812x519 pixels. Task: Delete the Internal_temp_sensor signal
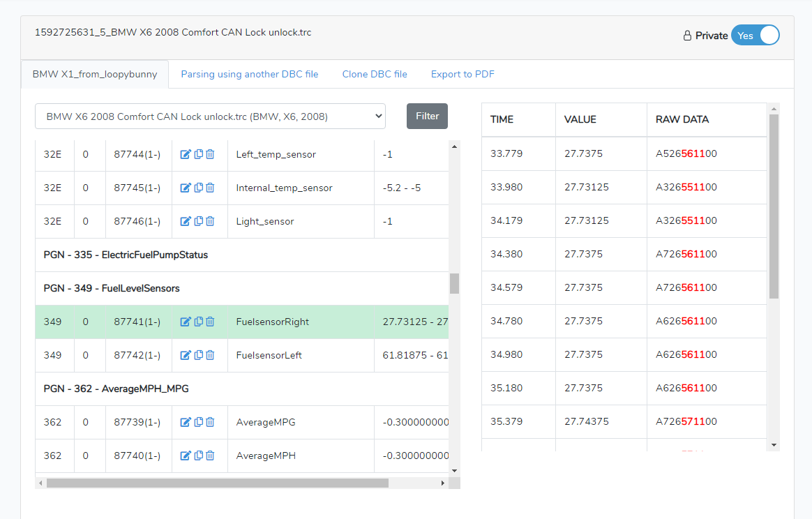(x=210, y=187)
